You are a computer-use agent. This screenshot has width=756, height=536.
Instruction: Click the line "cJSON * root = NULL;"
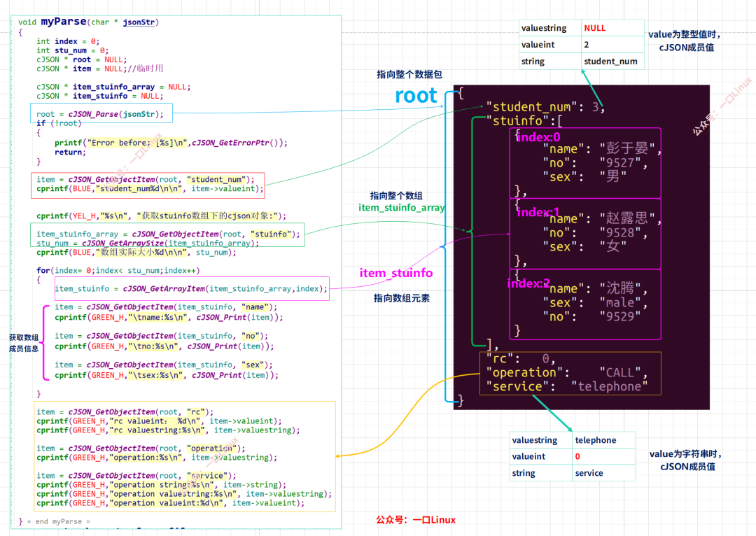pyautogui.click(x=81, y=59)
